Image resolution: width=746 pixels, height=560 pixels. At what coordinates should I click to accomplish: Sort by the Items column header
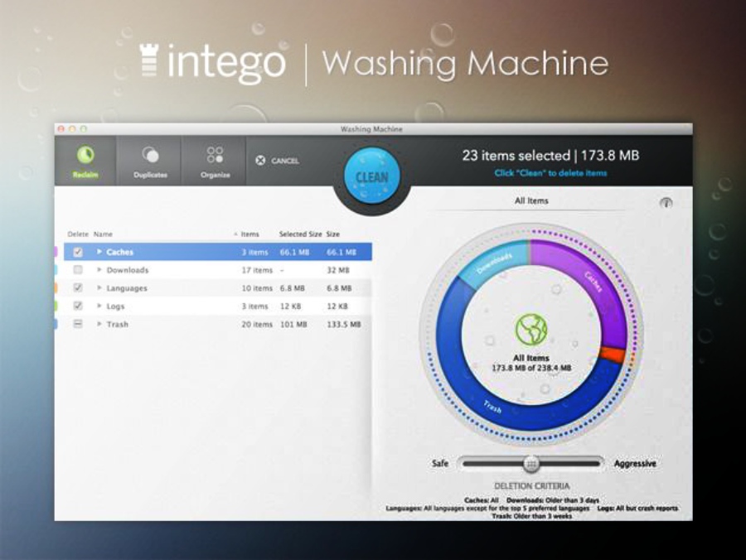[249, 234]
